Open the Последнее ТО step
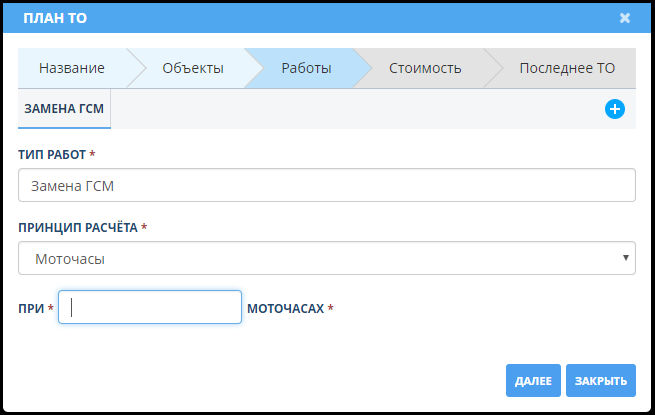655x415 pixels. (x=567, y=68)
